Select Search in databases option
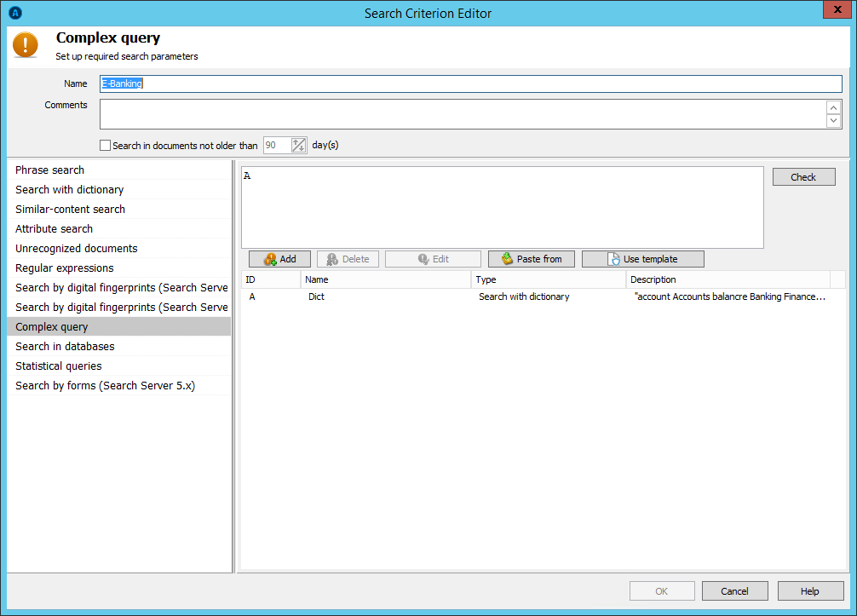 coord(119,347)
